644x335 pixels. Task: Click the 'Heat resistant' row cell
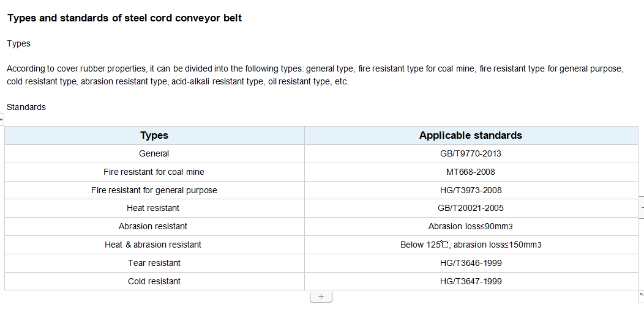click(154, 208)
